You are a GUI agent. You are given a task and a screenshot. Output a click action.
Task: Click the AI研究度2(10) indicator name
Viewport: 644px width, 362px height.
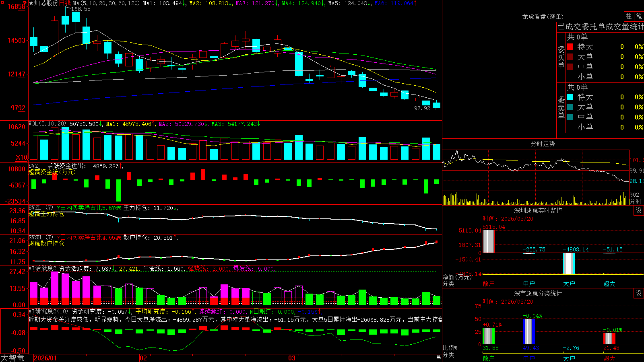49,311
